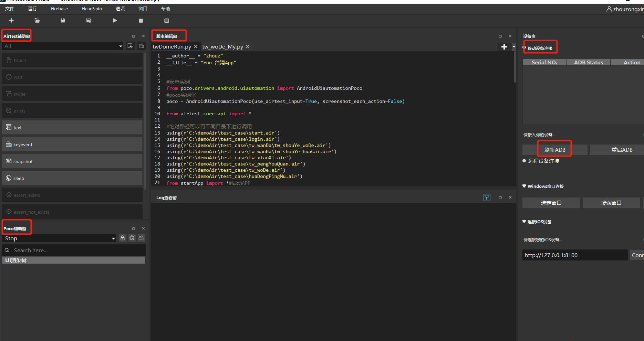Click the Poco Search here field
This screenshot has width=644, height=341.
tap(74, 250)
